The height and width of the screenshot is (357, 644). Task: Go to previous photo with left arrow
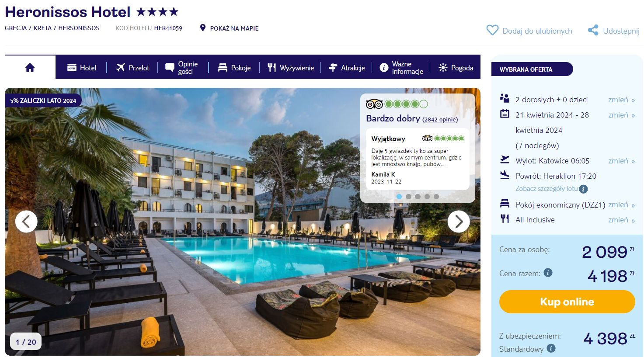26,222
